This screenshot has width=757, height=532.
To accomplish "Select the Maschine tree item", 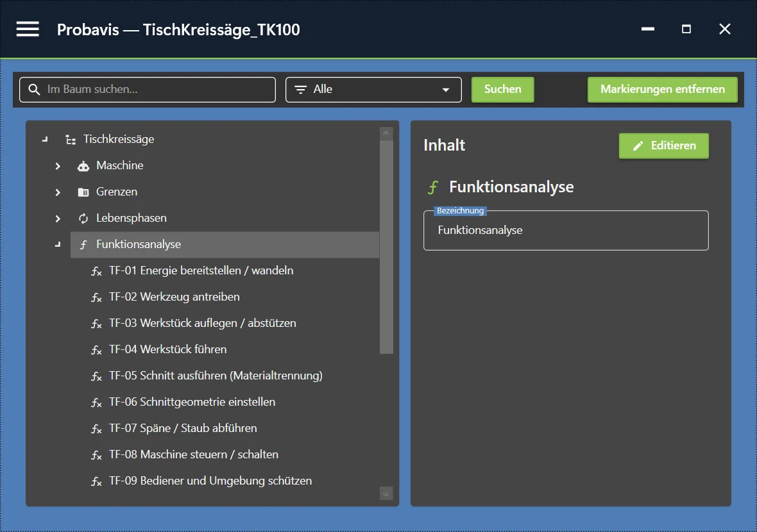I will [x=120, y=165].
